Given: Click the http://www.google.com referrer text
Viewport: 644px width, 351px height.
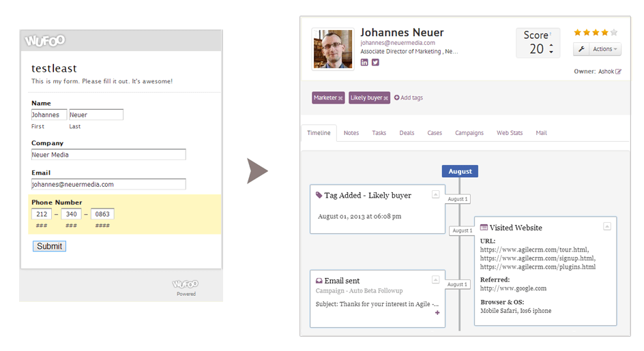Looking at the screenshot, I should [514, 288].
